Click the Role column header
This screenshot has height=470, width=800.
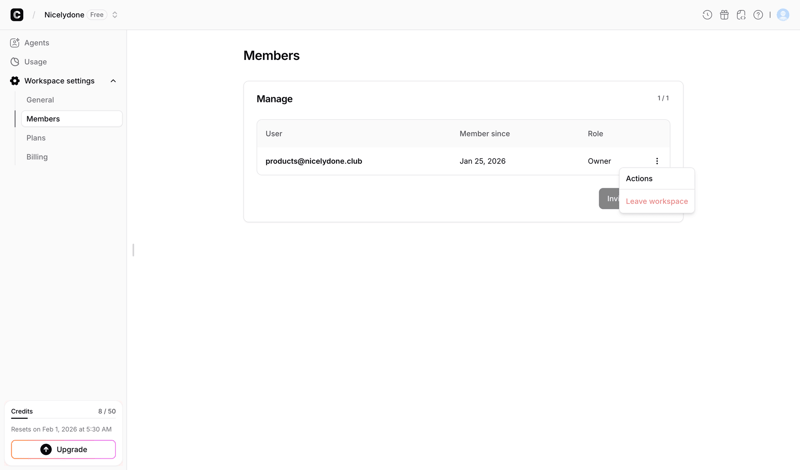point(595,134)
